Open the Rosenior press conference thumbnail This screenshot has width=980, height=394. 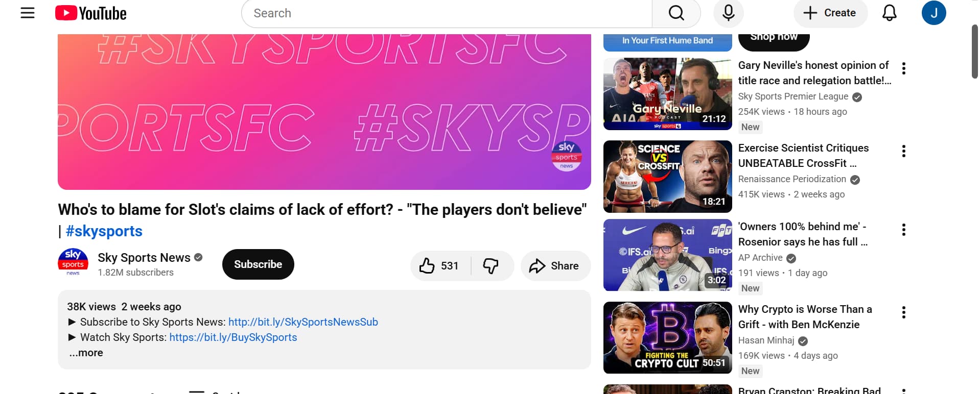pos(667,255)
